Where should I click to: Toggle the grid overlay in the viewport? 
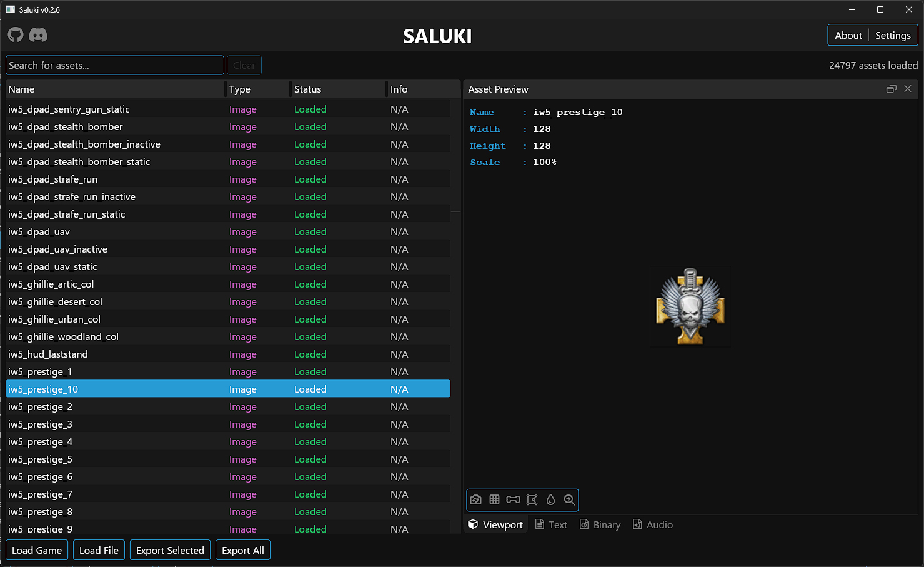(x=494, y=499)
